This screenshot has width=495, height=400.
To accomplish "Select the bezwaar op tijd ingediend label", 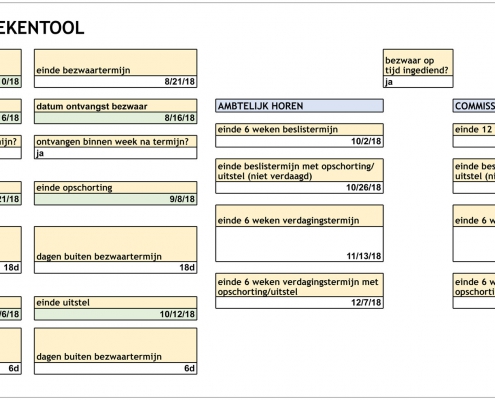I will point(417,65).
